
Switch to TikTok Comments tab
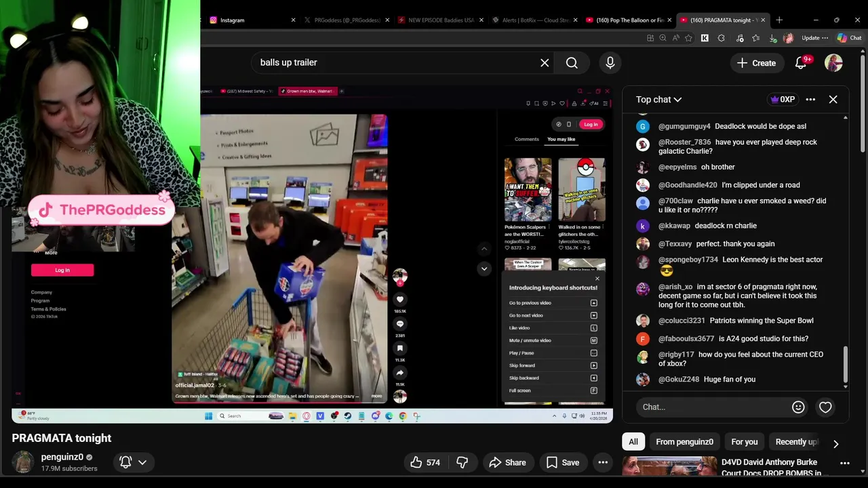[x=527, y=139]
